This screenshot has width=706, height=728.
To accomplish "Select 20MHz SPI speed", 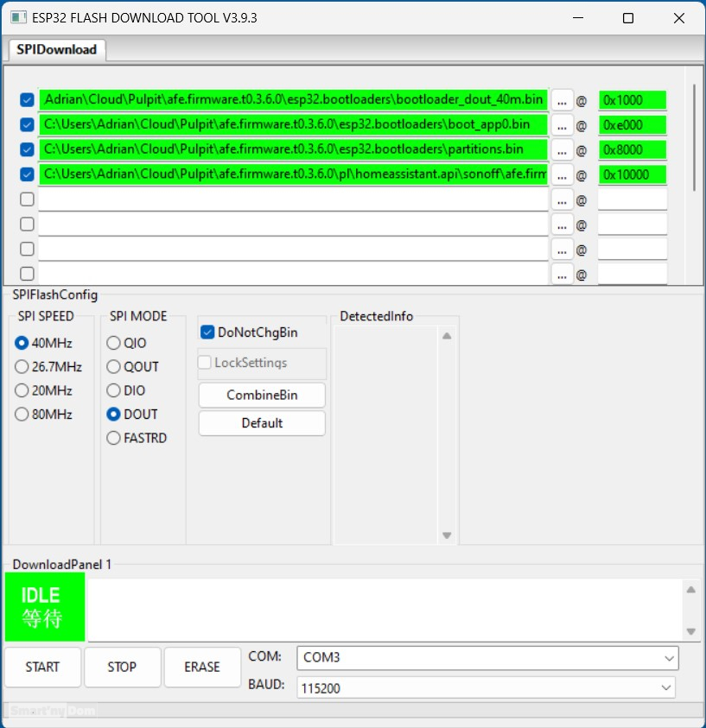I will 44,390.
